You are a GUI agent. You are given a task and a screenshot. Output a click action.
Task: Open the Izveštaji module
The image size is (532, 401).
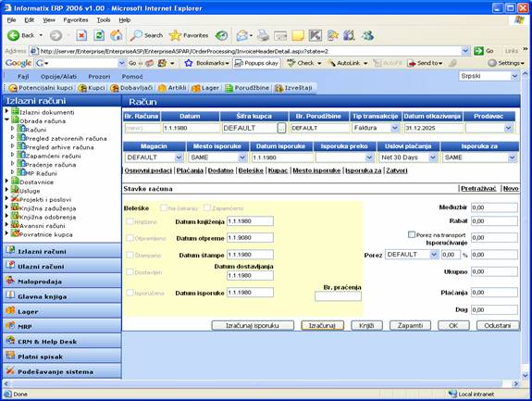point(294,88)
